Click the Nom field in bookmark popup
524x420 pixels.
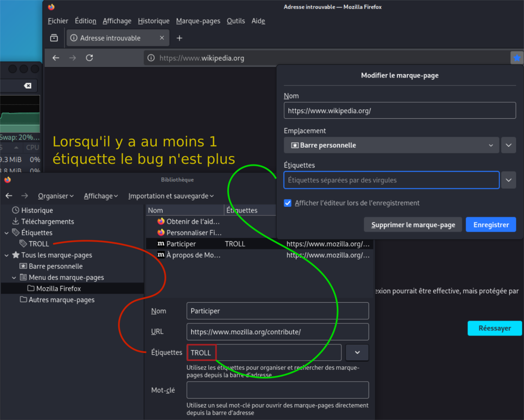pyautogui.click(x=400, y=110)
